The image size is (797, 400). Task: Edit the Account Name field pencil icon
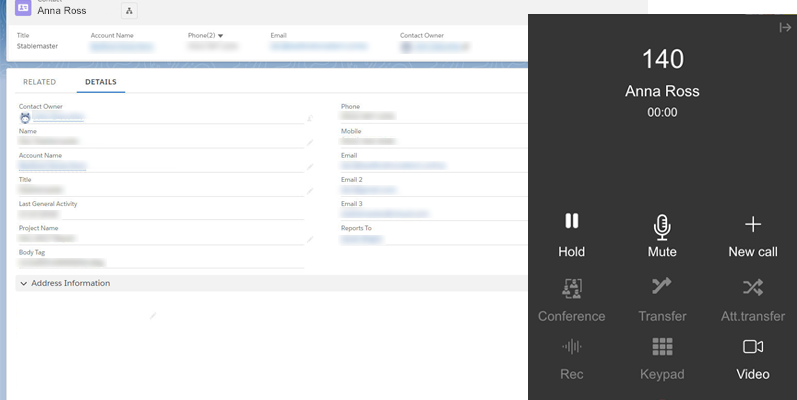click(x=310, y=167)
